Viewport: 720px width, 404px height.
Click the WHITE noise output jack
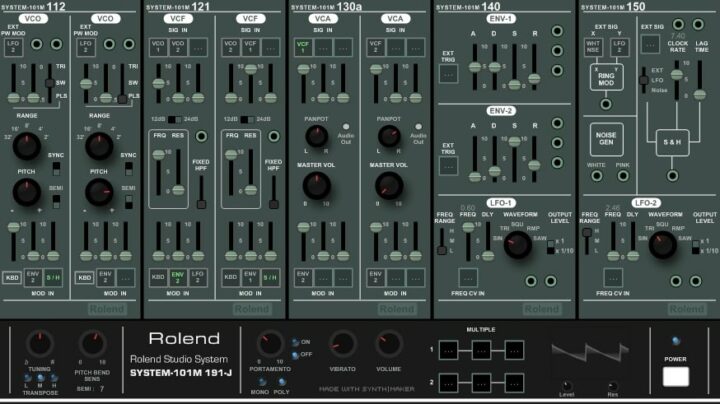[595, 177]
